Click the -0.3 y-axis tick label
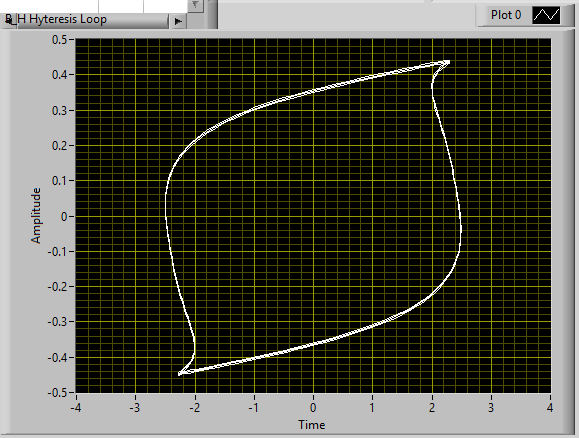This screenshot has height=438, width=579. 57,322
